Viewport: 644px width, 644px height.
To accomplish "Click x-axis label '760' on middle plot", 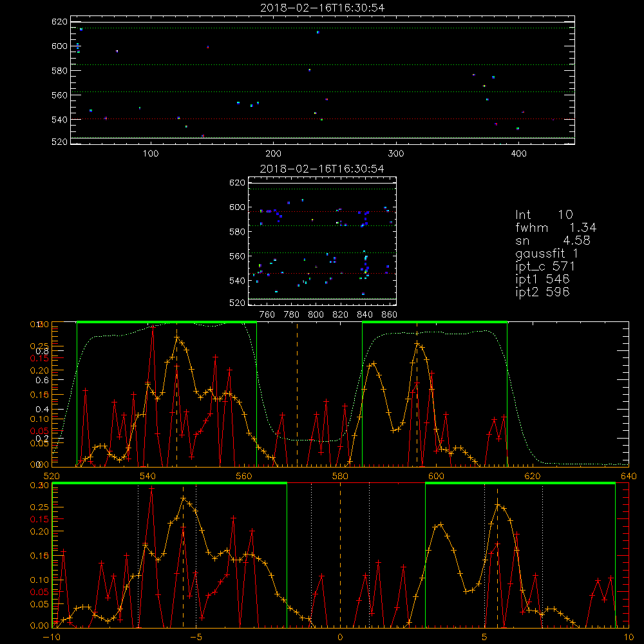I will coord(267,315).
